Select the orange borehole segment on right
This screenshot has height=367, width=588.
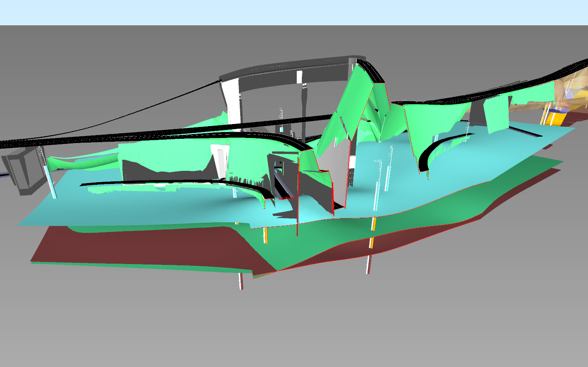[373, 224]
